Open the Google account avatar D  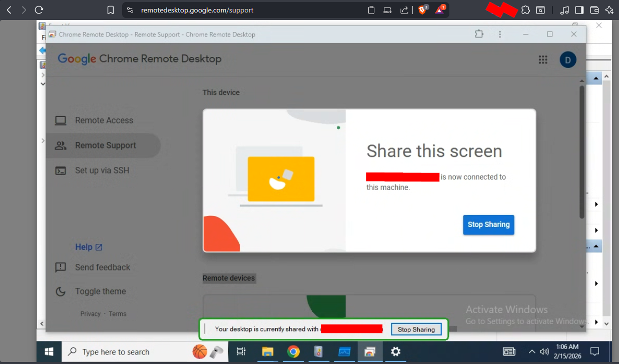tap(568, 60)
